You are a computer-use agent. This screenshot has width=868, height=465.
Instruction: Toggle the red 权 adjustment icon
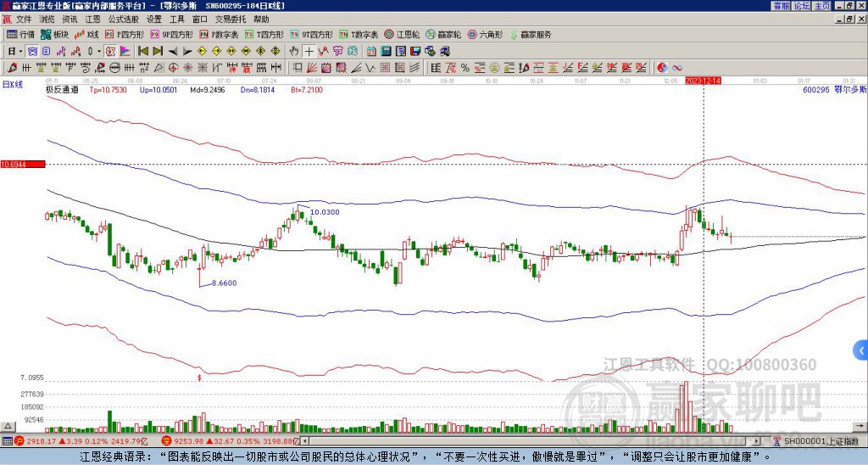(x=110, y=52)
